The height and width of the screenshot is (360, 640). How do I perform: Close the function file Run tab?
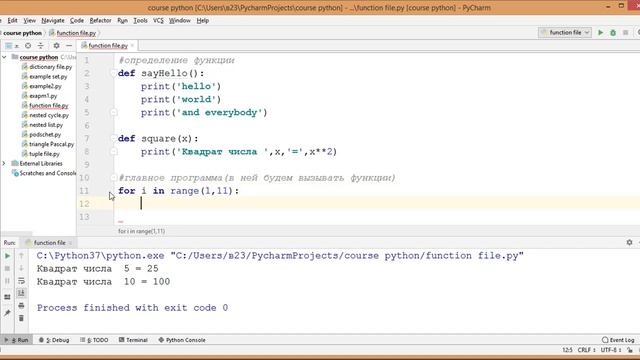(x=70, y=243)
